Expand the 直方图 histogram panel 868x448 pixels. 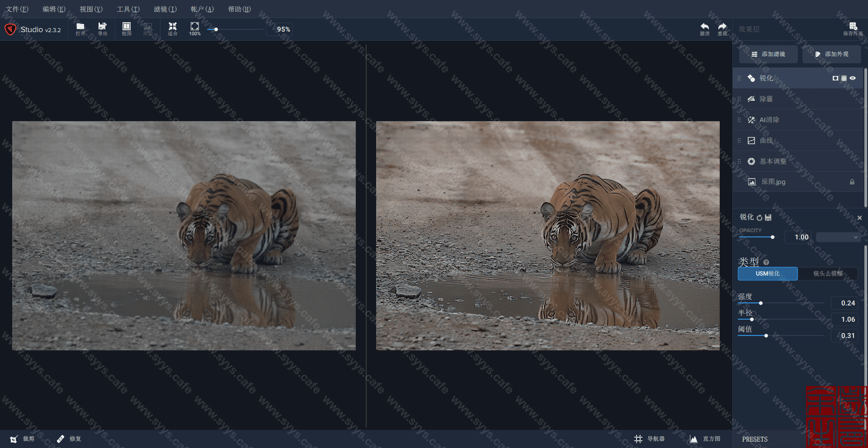[705, 439]
